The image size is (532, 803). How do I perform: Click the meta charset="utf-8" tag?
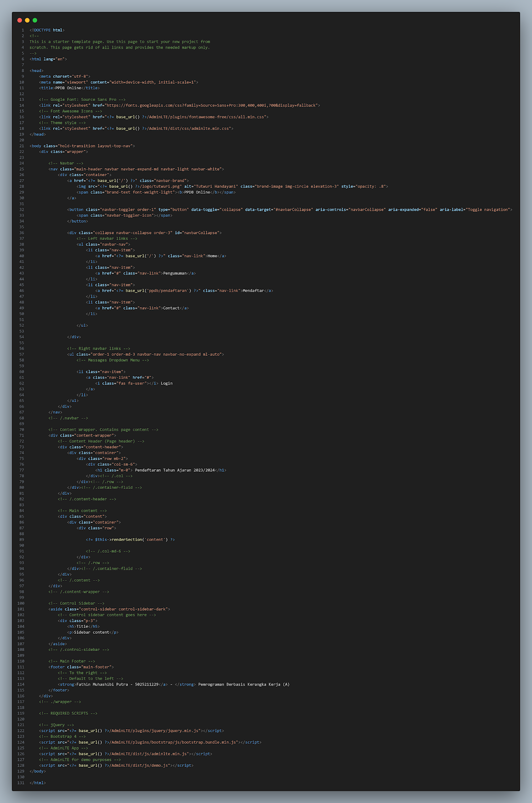[65, 76]
